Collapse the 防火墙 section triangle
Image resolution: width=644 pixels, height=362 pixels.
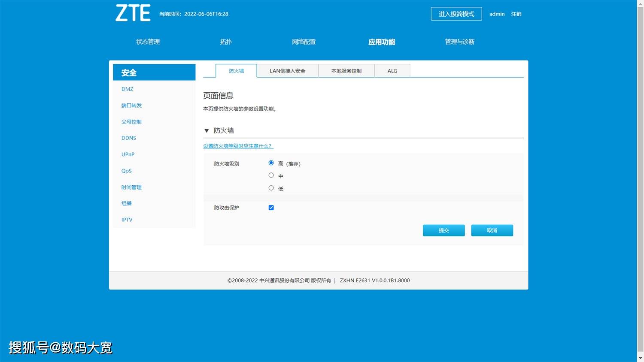(207, 131)
